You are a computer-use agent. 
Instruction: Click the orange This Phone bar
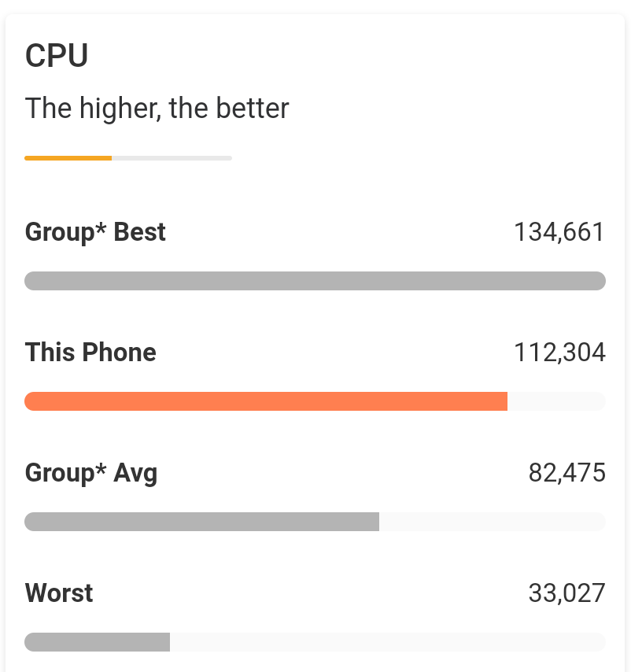pos(266,401)
